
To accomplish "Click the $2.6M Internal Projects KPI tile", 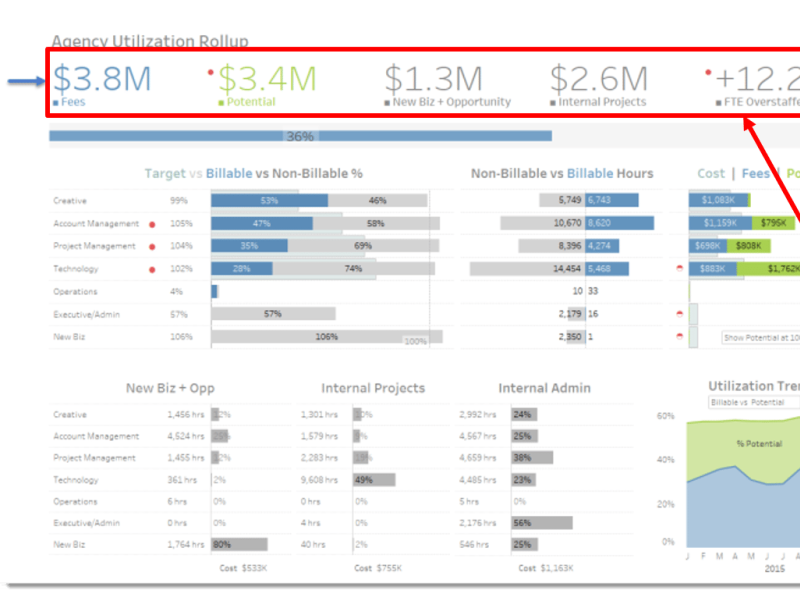I will (598, 78).
